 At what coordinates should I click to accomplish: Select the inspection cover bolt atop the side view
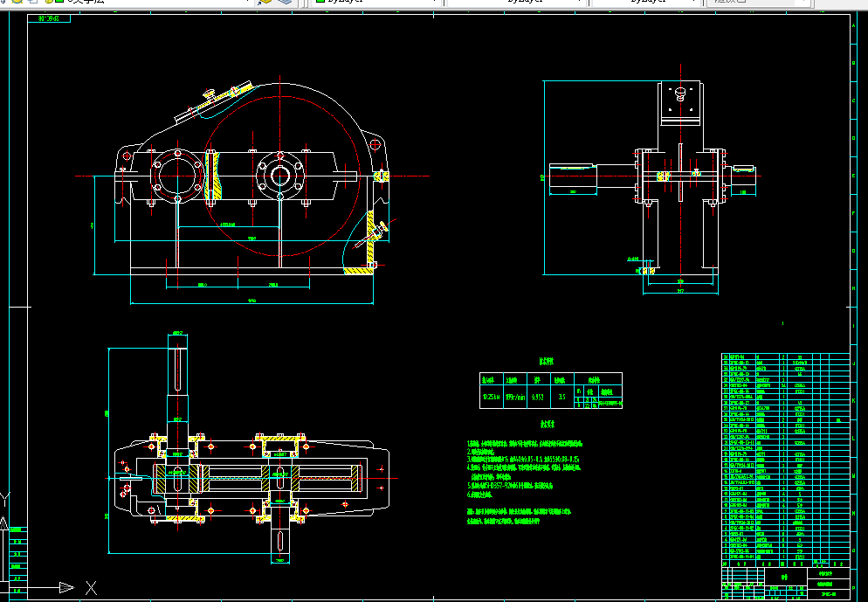[680, 93]
